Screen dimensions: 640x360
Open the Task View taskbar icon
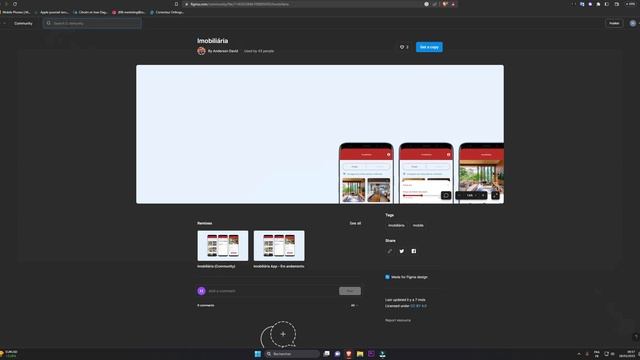[x=326, y=354]
